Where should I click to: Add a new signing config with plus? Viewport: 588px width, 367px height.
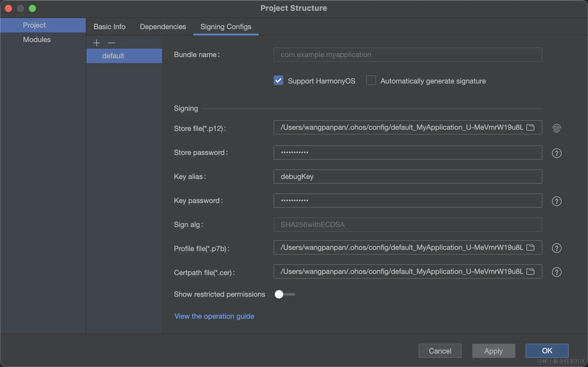click(x=97, y=43)
